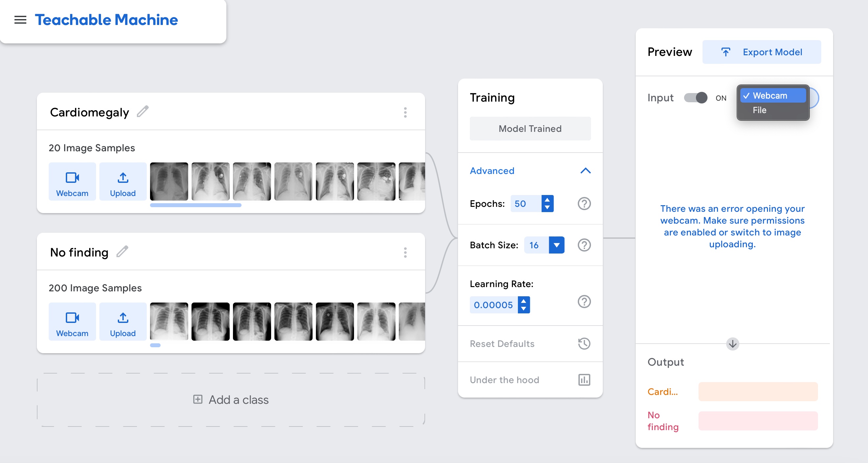Collapse the Advanced training section
The height and width of the screenshot is (463, 868).
click(x=585, y=171)
